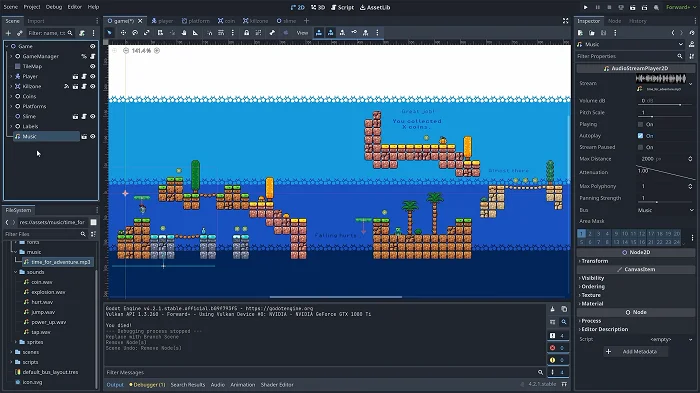Open the Debug menu

pyautogui.click(x=54, y=7)
